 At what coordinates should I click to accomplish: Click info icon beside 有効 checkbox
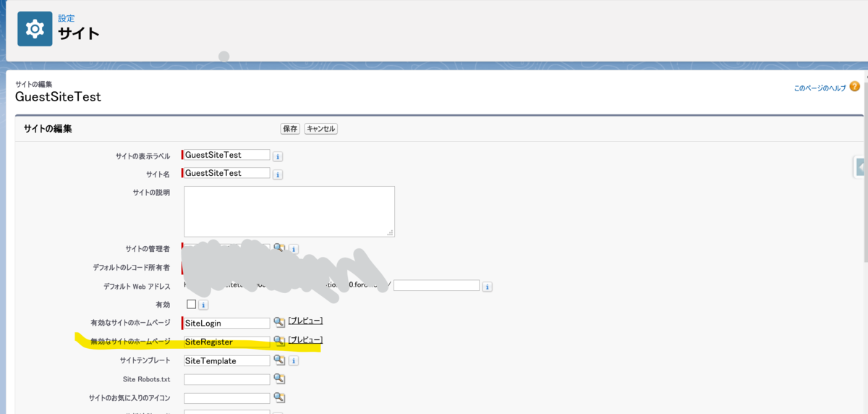pyautogui.click(x=203, y=305)
